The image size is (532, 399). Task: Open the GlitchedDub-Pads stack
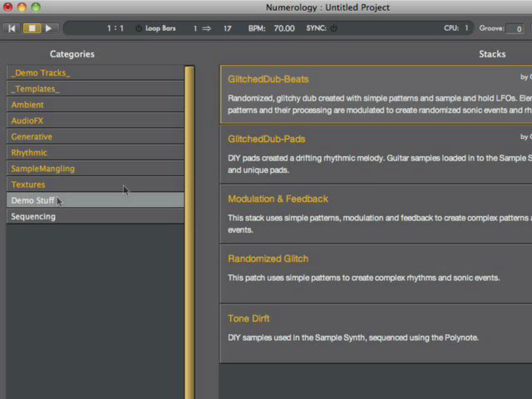(x=376, y=155)
